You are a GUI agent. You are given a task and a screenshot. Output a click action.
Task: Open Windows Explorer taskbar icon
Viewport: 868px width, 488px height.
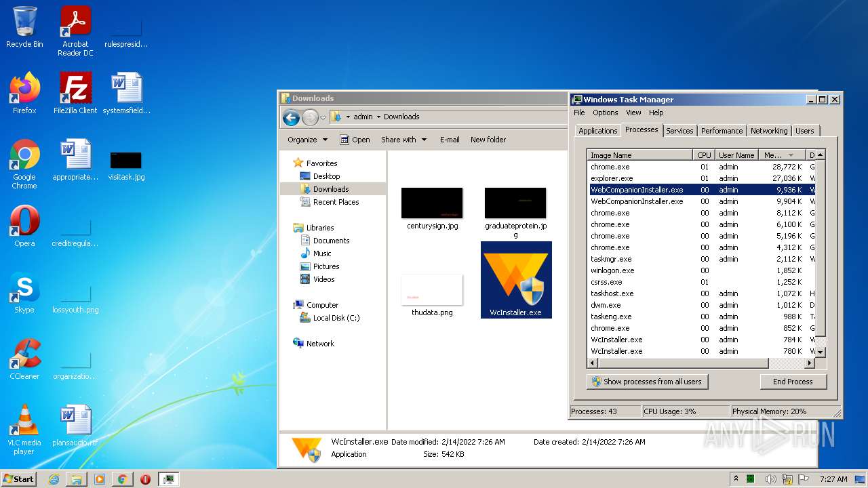77,479
